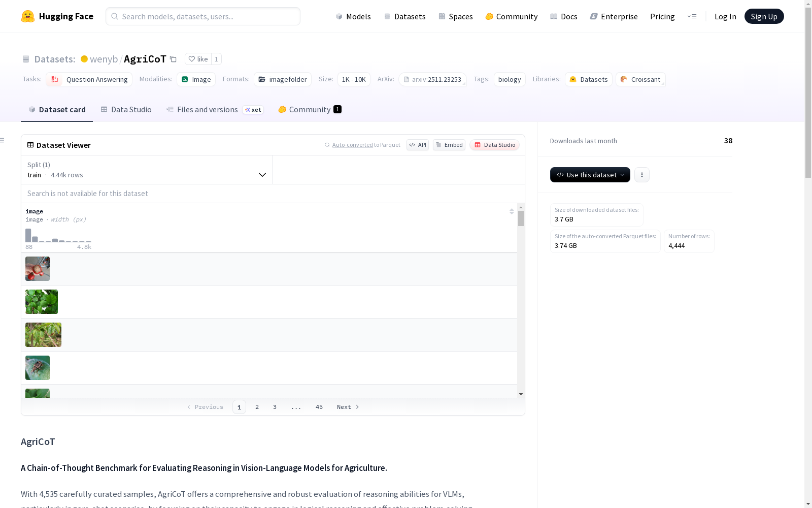Click the Sign Up button
Viewport: 812px width, 508px height.
tap(764, 16)
